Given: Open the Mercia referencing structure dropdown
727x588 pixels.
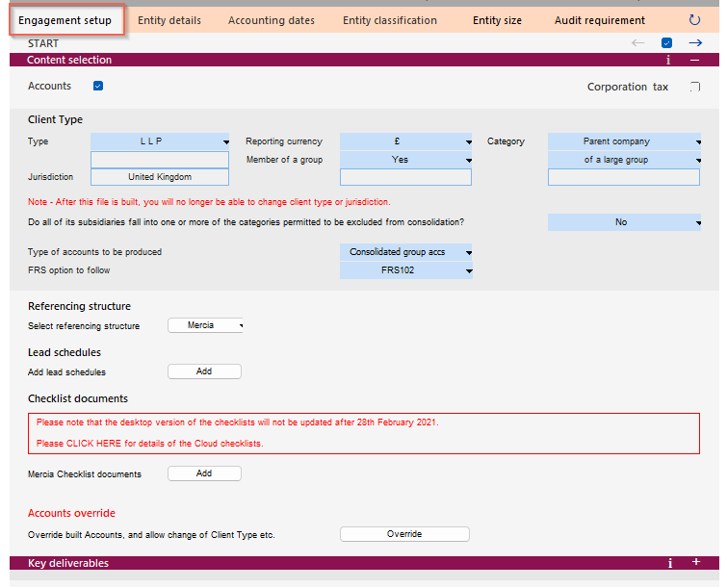Looking at the screenshot, I should (205, 325).
